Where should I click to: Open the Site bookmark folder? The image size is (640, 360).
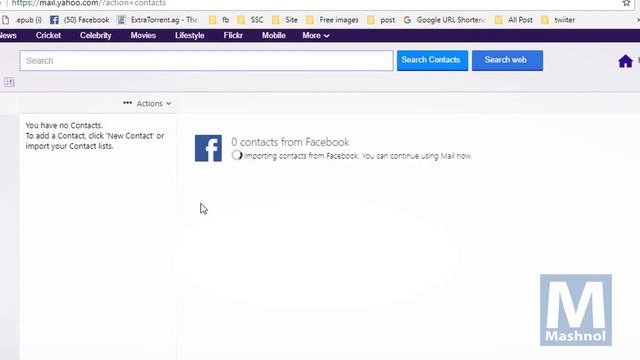[285, 20]
